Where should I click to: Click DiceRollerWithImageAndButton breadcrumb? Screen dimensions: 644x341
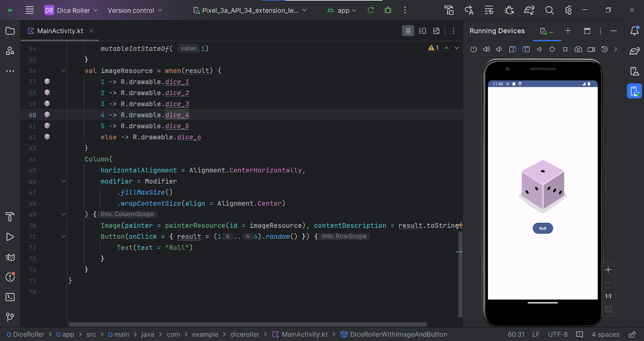tap(394, 335)
